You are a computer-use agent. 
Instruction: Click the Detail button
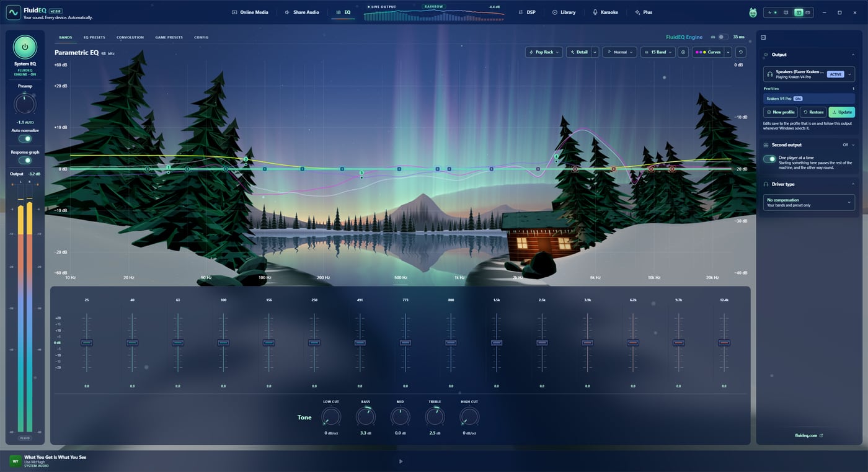tap(578, 52)
